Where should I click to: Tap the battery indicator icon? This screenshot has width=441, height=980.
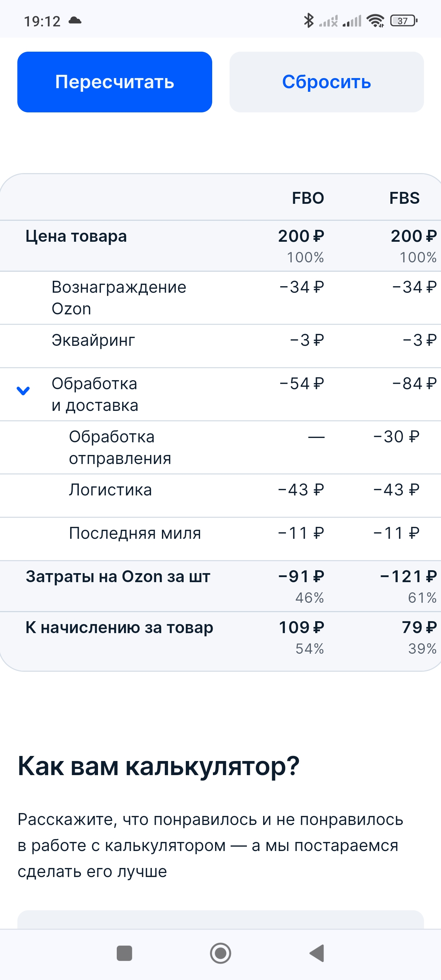pyautogui.click(x=404, y=21)
